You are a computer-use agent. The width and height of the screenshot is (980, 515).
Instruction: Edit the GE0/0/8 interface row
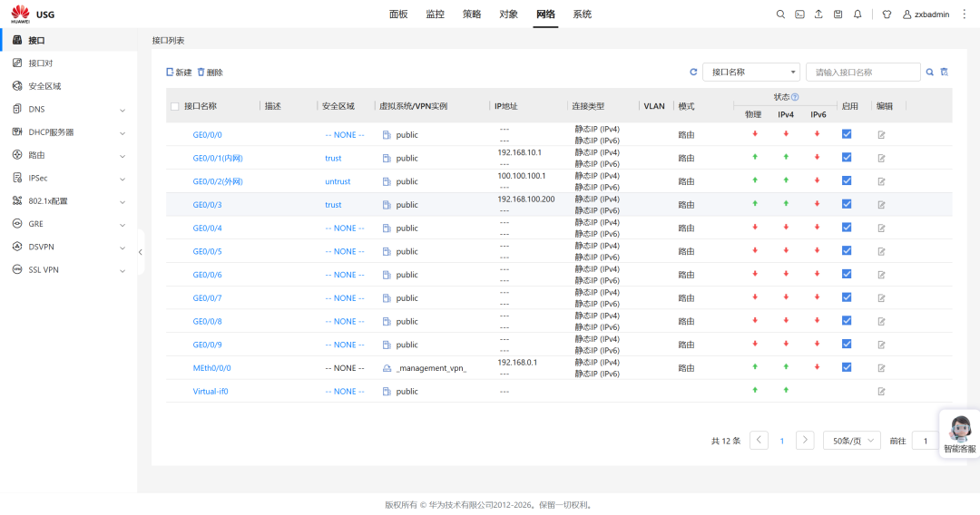(881, 322)
